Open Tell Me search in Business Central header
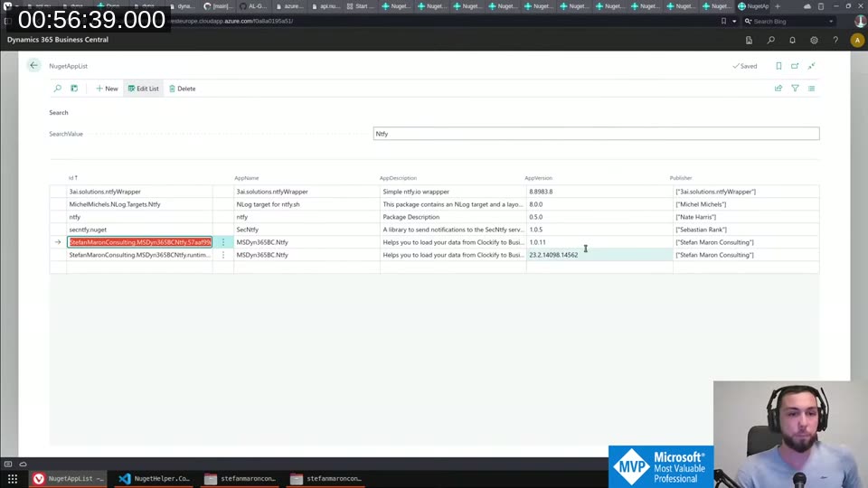 [770, 41]
